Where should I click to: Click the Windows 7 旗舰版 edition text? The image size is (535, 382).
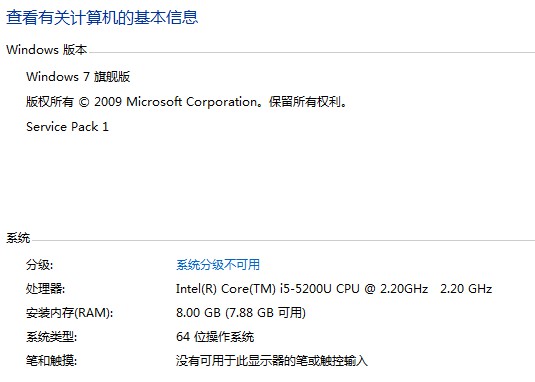(78, 76)
